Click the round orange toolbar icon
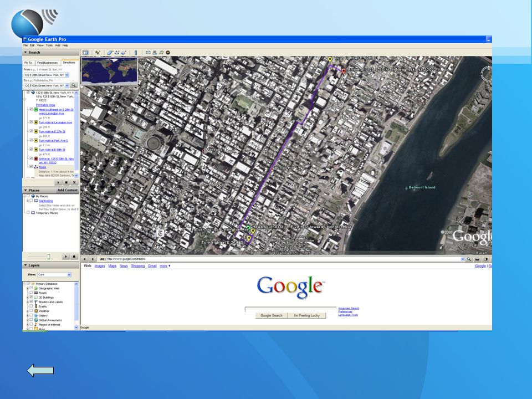 (x=167, y=53)
